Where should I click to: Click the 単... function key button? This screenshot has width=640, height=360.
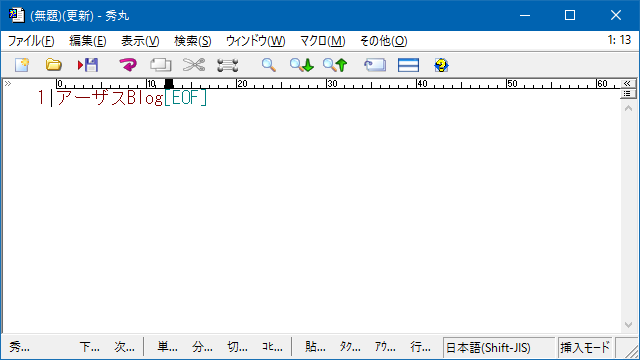167,347
